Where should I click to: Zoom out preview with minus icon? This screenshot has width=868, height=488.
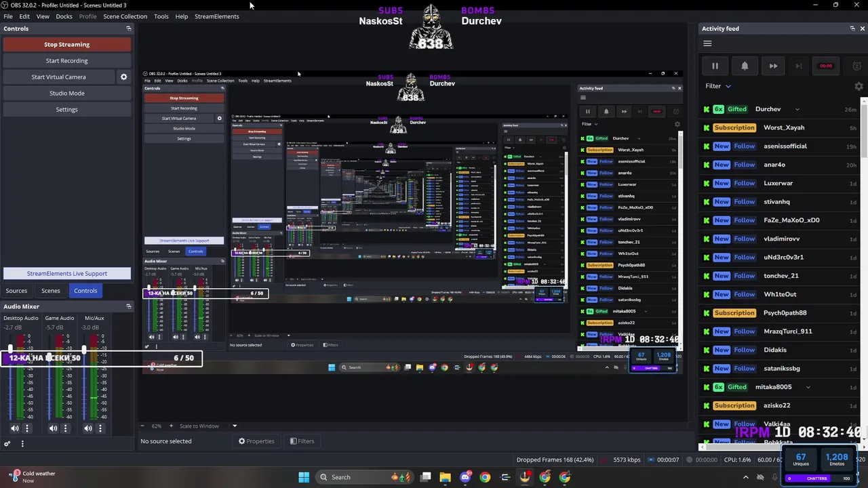click(142, 426)
